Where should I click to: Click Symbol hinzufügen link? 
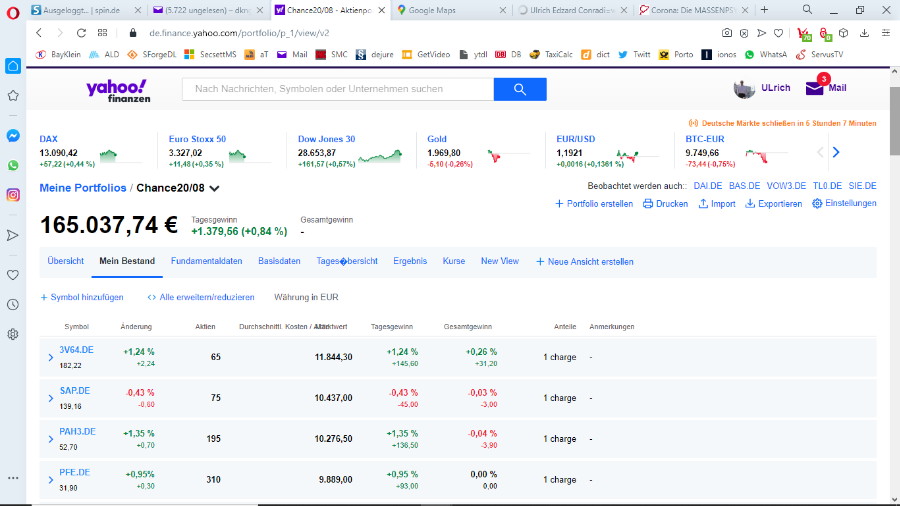(82, 297)
